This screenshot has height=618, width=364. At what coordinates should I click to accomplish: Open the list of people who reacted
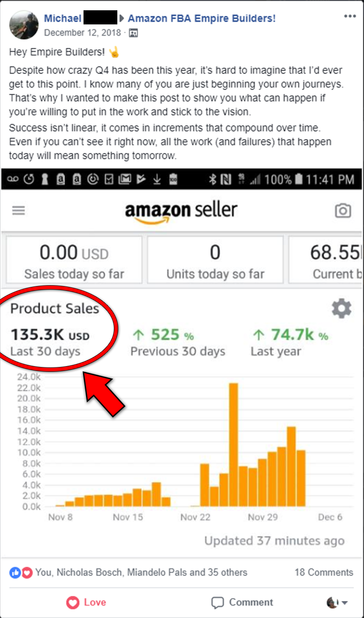141,572
